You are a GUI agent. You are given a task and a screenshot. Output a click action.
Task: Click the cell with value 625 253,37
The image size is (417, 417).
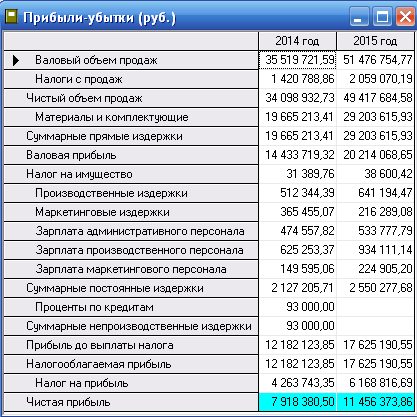point(297,250)
